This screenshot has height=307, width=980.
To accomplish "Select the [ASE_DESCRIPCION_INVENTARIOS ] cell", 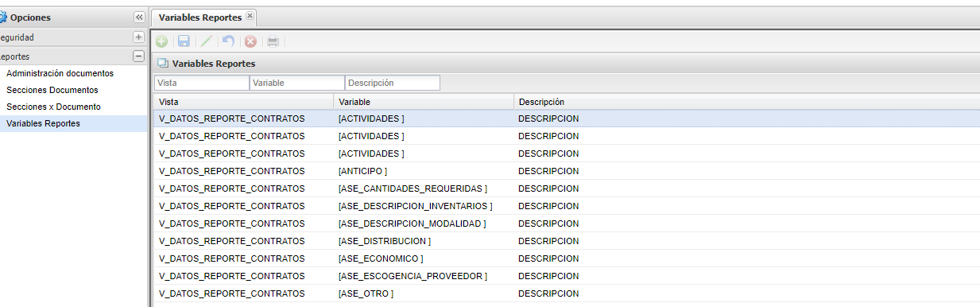I will click(x=423, y=206).
